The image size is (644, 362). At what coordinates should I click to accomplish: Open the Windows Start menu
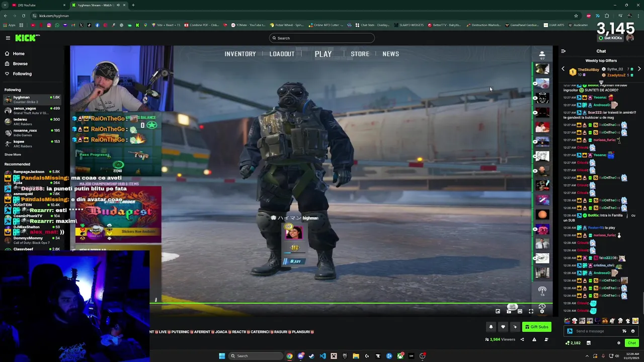tap(222, 356)
